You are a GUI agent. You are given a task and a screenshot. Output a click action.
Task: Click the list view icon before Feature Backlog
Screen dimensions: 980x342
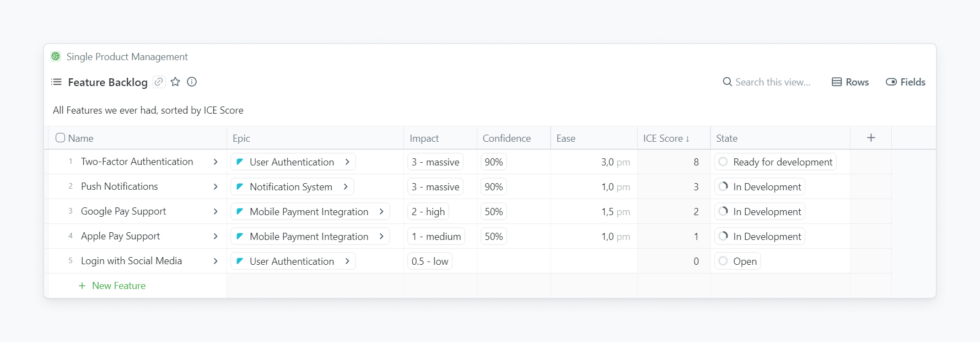[56, 82]
